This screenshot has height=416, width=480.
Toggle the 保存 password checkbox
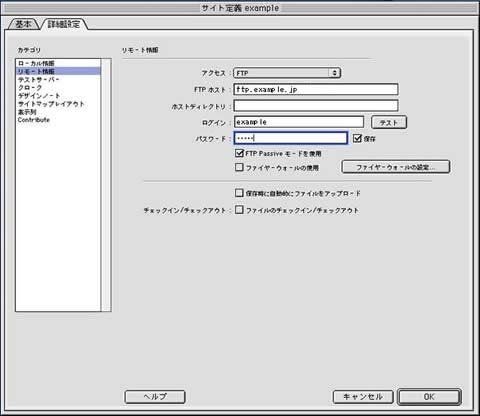click(357, 138)
